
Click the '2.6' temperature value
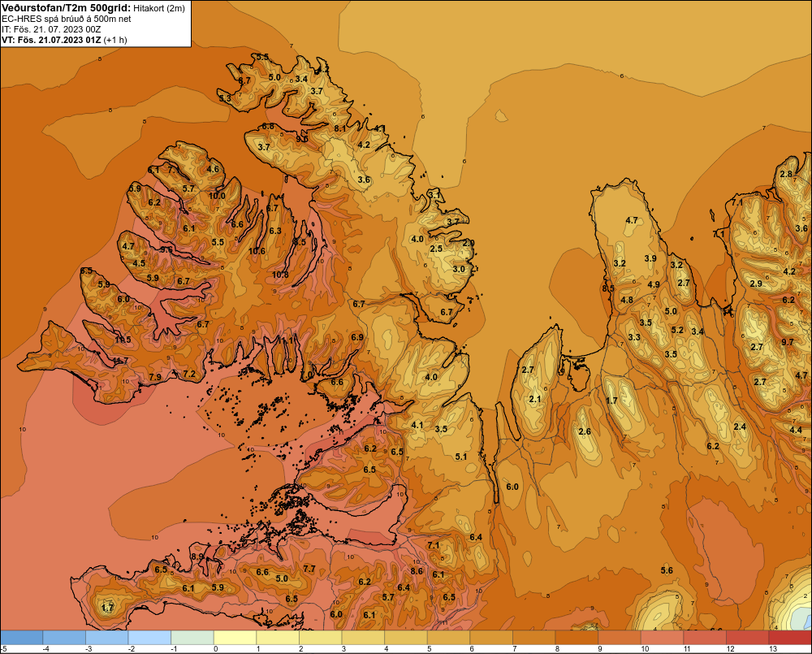tap(585, 431)
